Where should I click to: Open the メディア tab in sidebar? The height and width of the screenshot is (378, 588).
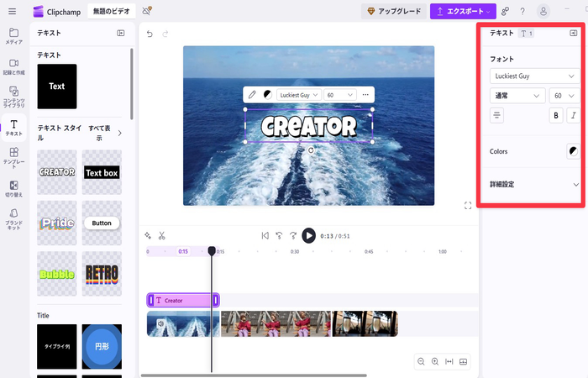(x=13, y=35)
